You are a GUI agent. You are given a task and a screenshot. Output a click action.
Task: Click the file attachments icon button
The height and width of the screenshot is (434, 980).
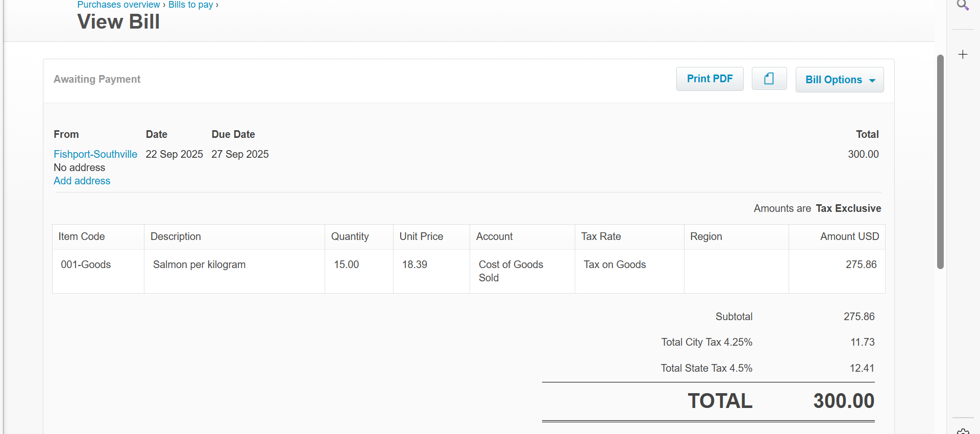point(769,79)
